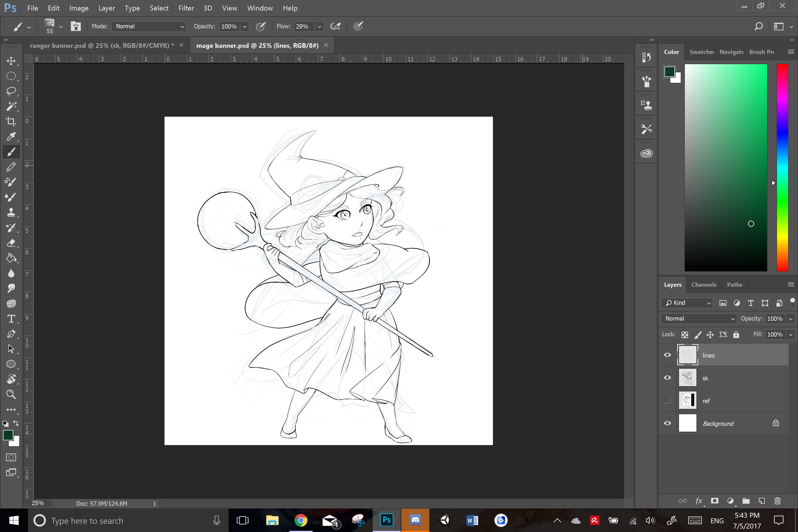
Task: Select the Pencil tool in toolbox
Action: coord(11,167)
